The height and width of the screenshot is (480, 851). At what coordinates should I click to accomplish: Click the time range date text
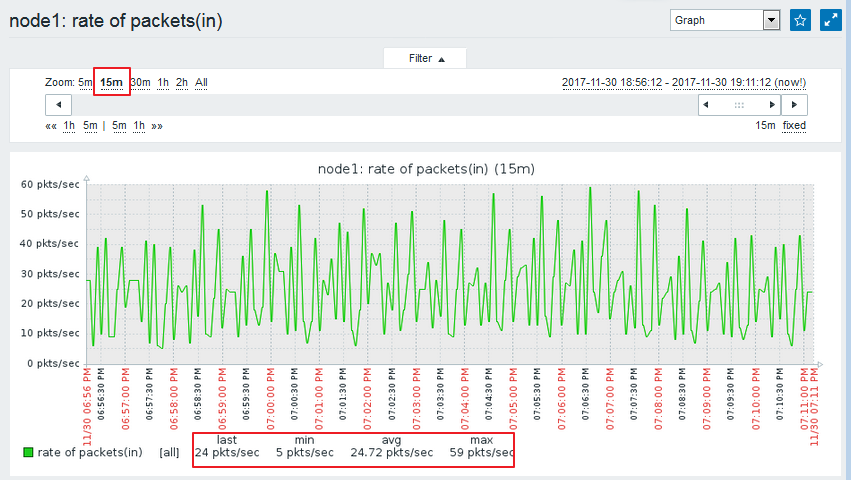pos(684,82)
